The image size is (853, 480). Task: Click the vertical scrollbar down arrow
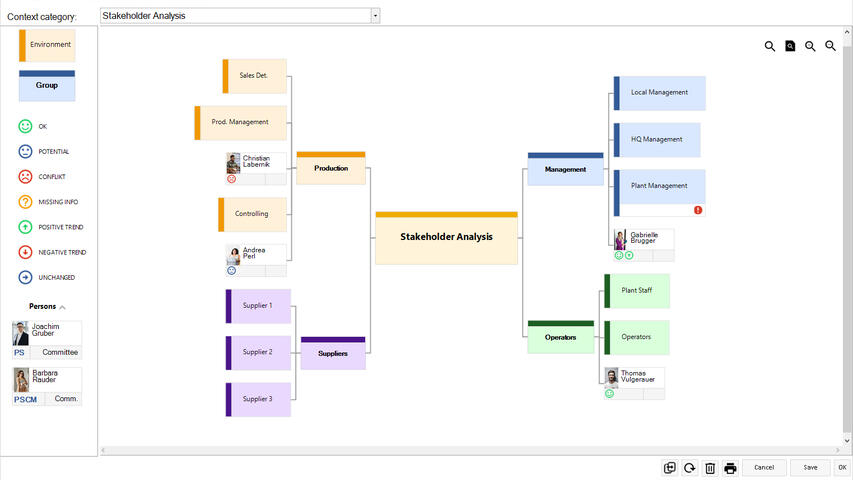point(848,440)
